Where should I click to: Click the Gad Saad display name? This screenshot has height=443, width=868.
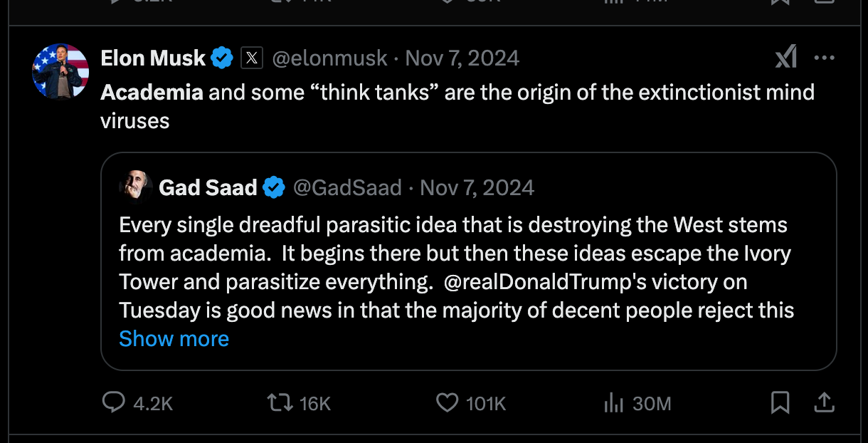(x=208, y=187)
